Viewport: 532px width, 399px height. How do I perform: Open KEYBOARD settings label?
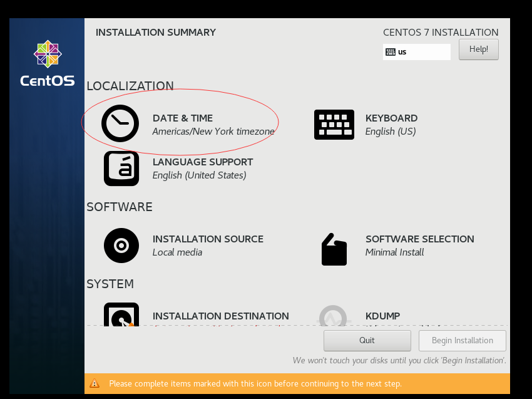[x=391, y=118]
